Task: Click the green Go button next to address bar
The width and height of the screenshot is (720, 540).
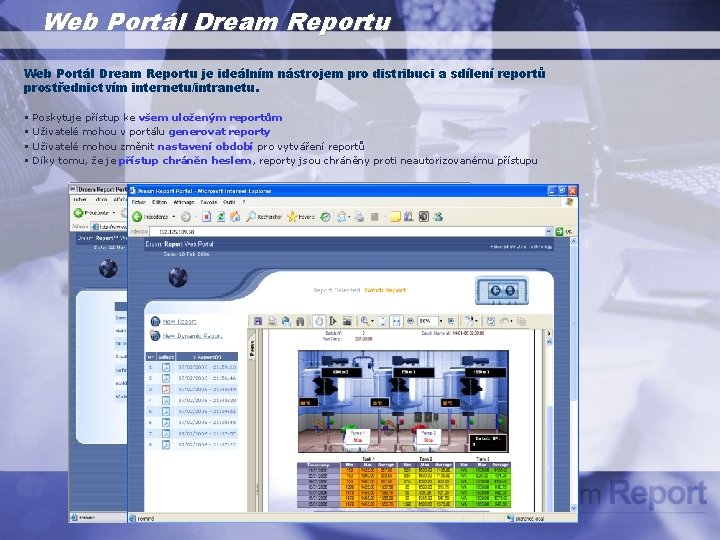Action: (559, 231)
